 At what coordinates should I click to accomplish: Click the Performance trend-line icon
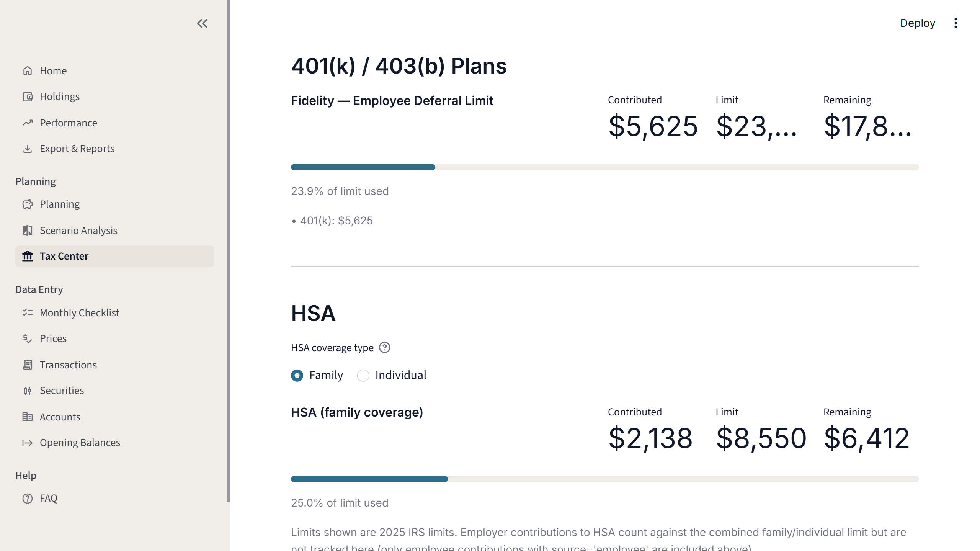pos(28,123)
